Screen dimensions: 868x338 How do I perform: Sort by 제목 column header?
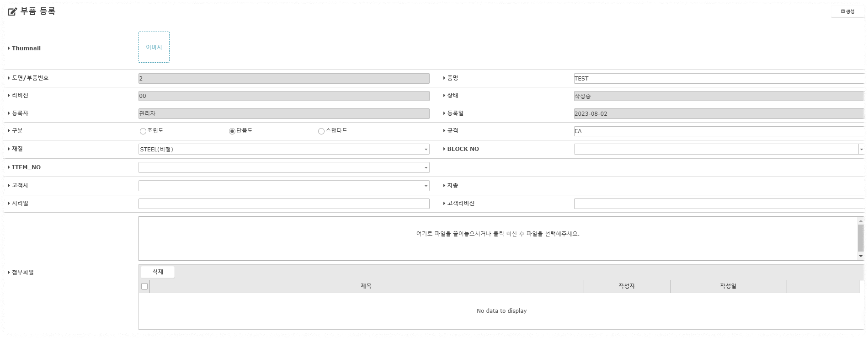pos(367,286)
